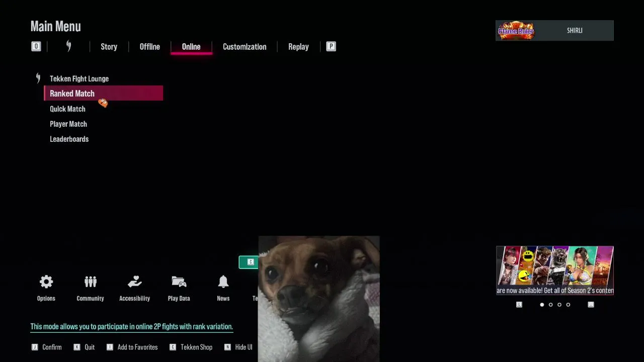Select the fourth banner page dot
This screenshot has width=644, height=362.
coord(568,304)
